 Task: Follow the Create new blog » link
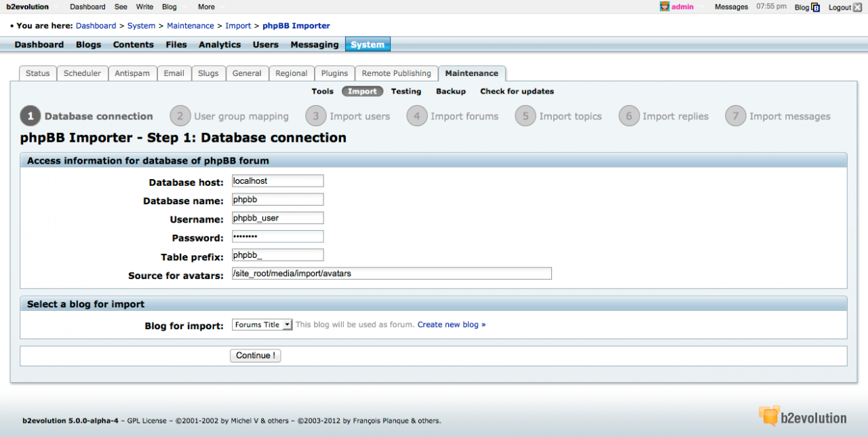pos(452,325)
